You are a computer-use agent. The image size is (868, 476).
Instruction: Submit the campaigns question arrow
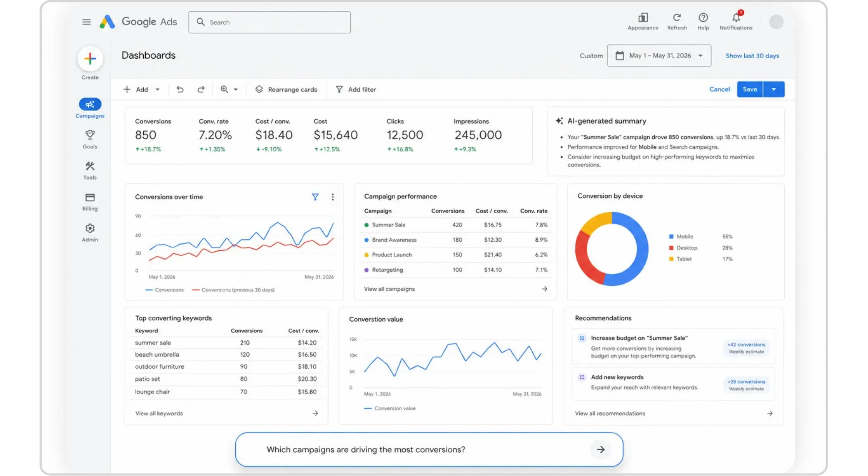coord(601,449)
